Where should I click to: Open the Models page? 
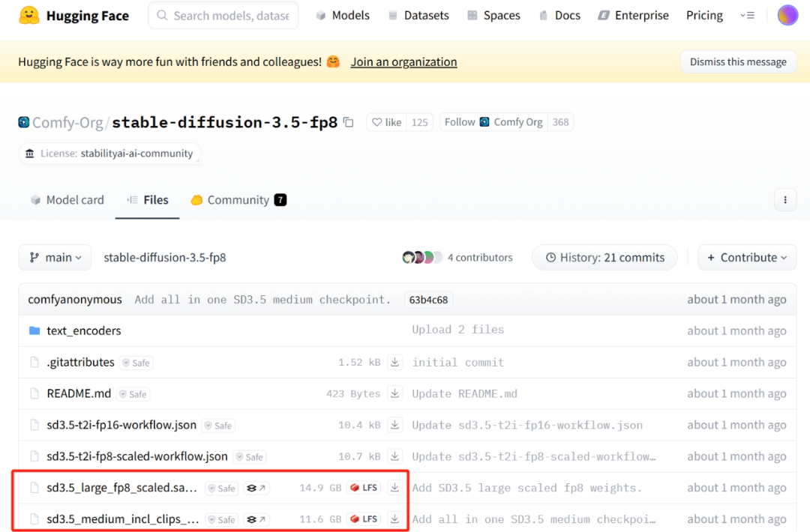(343, 16)
